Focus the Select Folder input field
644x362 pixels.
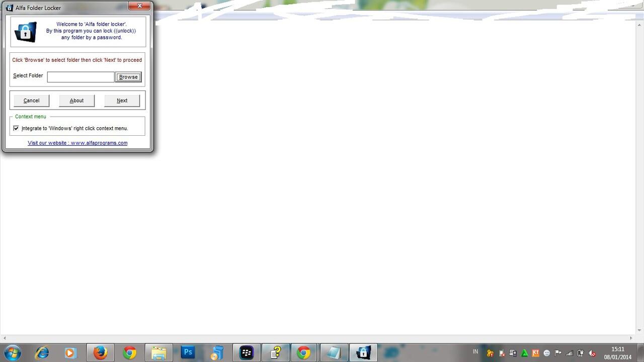tap(80, 77)
